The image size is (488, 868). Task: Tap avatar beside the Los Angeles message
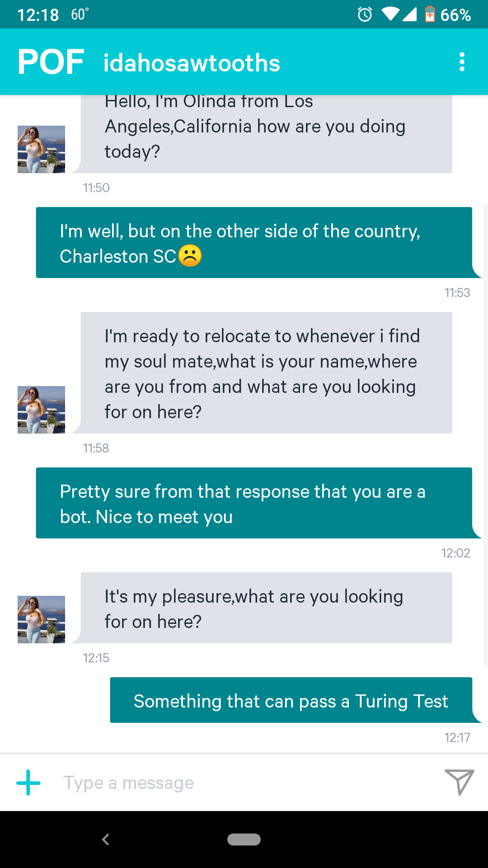click(41, 149)
